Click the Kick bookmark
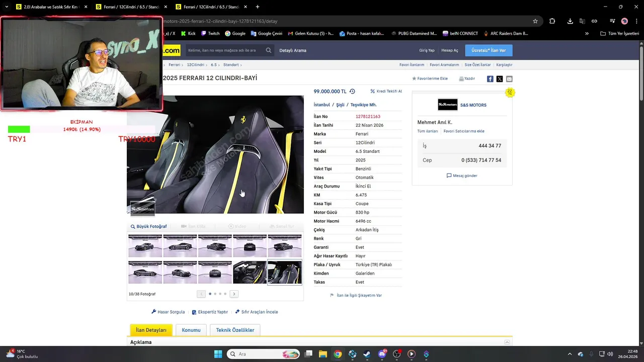The height and width of the screenshot is (362, 644). pos(188,33)
